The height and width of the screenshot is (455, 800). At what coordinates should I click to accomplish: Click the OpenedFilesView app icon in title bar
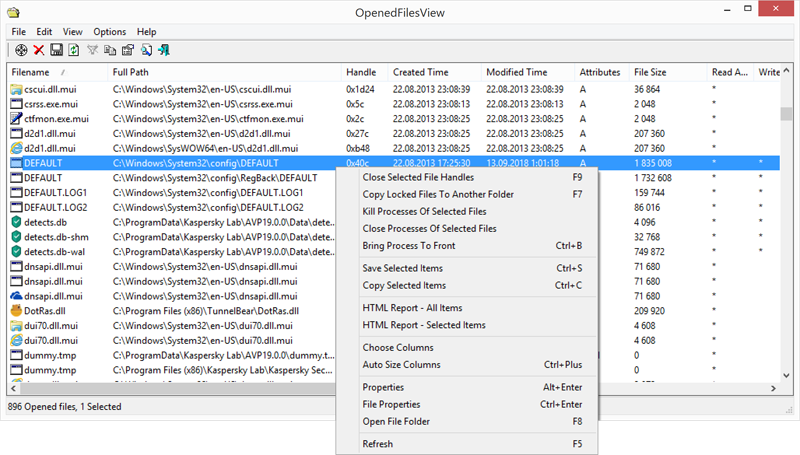[x=13, y=12]
